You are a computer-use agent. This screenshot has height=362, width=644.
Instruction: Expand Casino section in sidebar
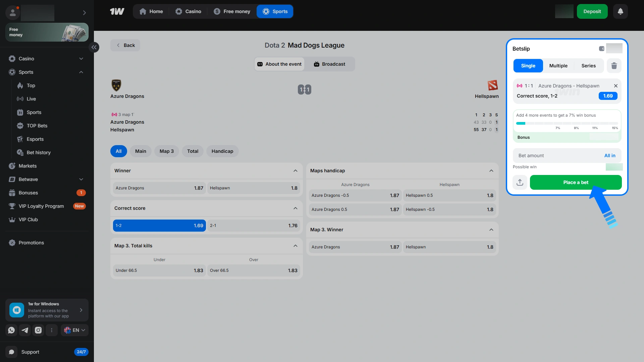coord(81,59)
